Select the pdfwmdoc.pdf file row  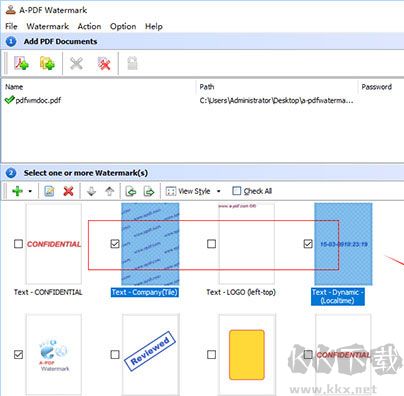coord(201,100)
